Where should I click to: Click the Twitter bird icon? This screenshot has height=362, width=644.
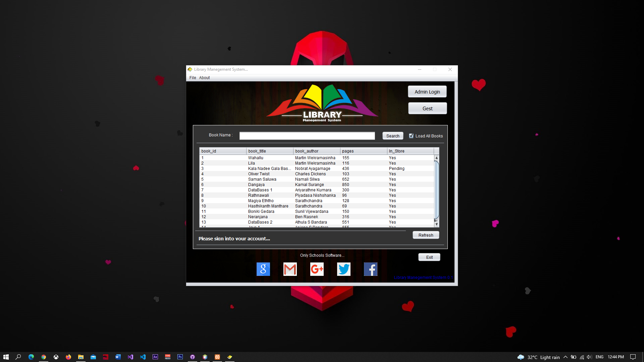pyautogui.click(x=343, y=269)
